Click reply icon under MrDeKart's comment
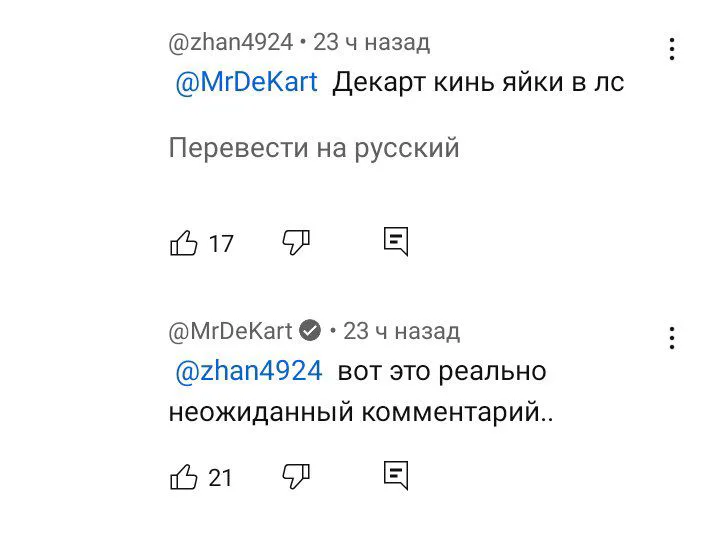The image size is (720, 537). point(396,476)
